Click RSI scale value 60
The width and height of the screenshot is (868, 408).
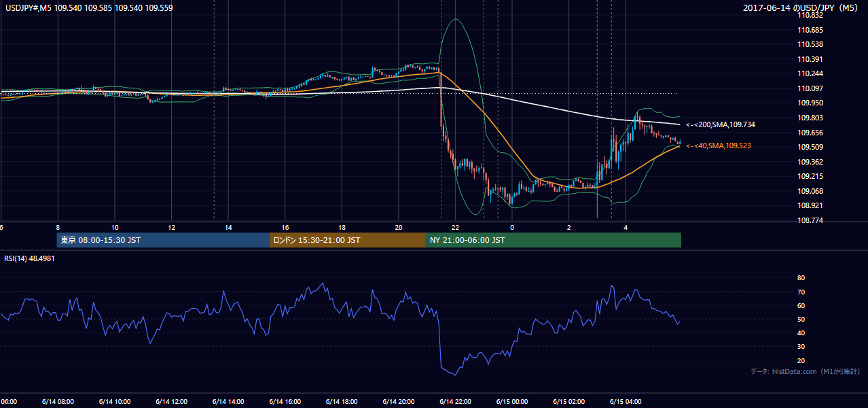(801, 305)
